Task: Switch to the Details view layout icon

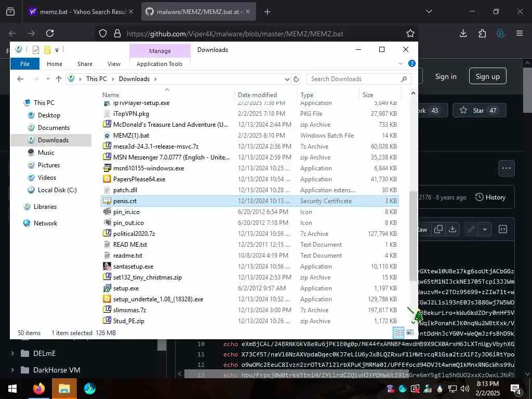Action: tap(398, 333)
